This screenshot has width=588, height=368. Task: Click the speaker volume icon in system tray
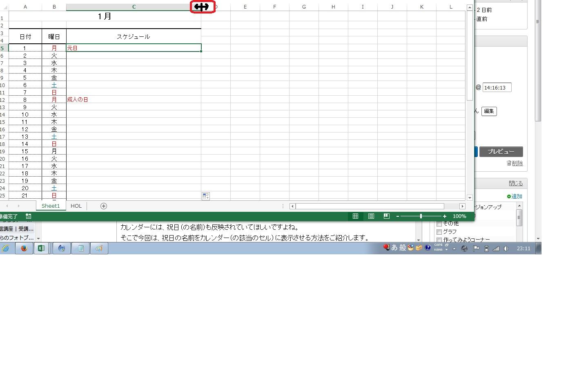point(506,248)
